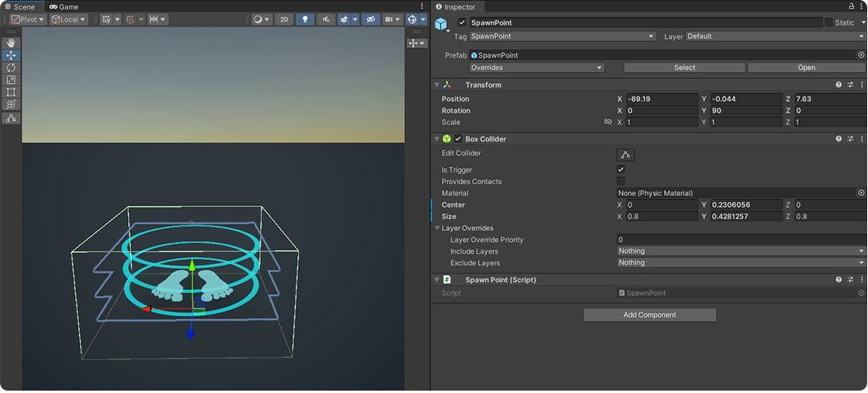Click the Edit Collider button icon
Image resolution: width=868 pixels, height=393 pixels.
coord(625,155)
